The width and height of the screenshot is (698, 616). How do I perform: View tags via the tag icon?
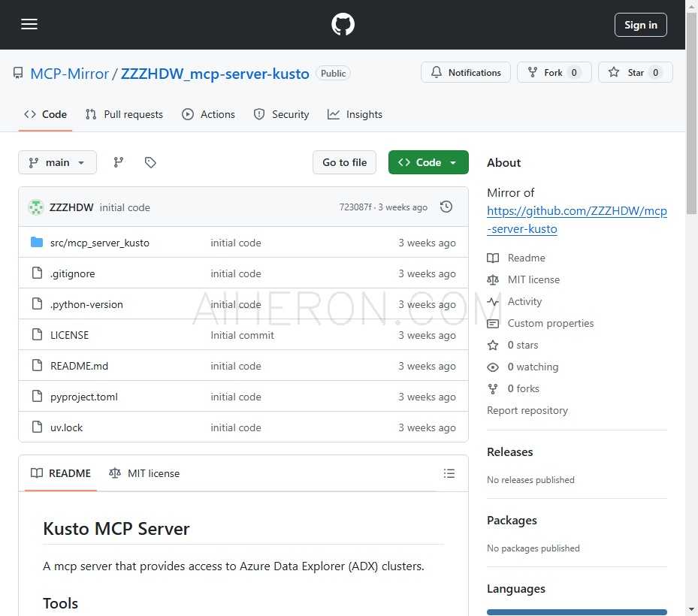pos(150,162)
